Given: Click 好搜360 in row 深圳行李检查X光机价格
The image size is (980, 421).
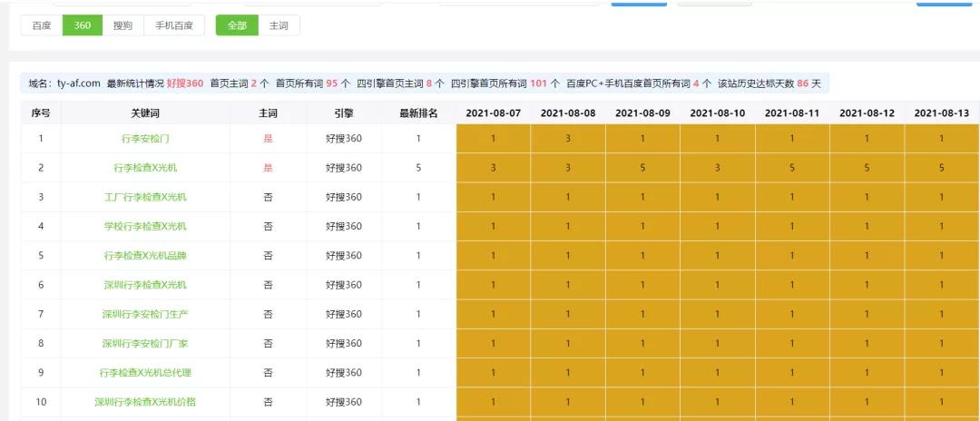Looking at the screenshot, I should (344, 402).
